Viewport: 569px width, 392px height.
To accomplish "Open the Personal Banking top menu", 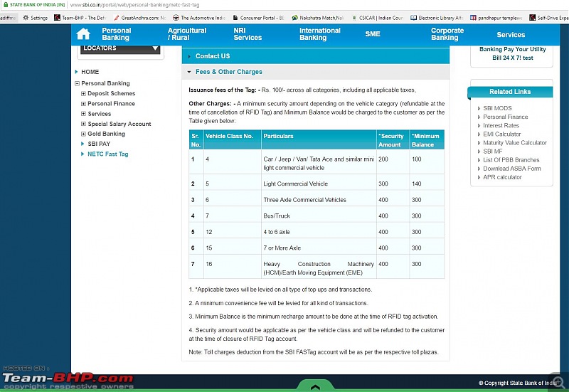I will click(x=117, y=33).
